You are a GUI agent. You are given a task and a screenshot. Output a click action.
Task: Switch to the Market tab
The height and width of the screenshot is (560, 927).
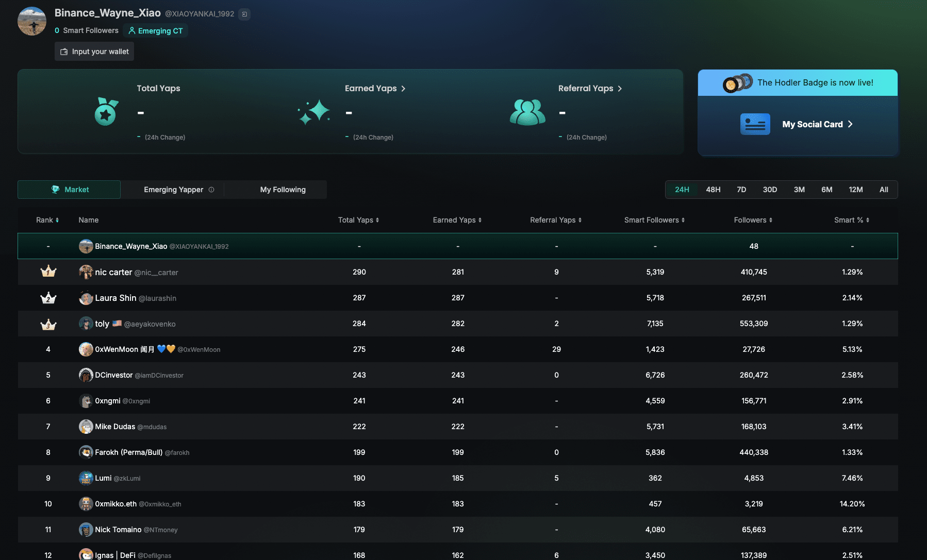pyautogui.click(x=69, y=190)
